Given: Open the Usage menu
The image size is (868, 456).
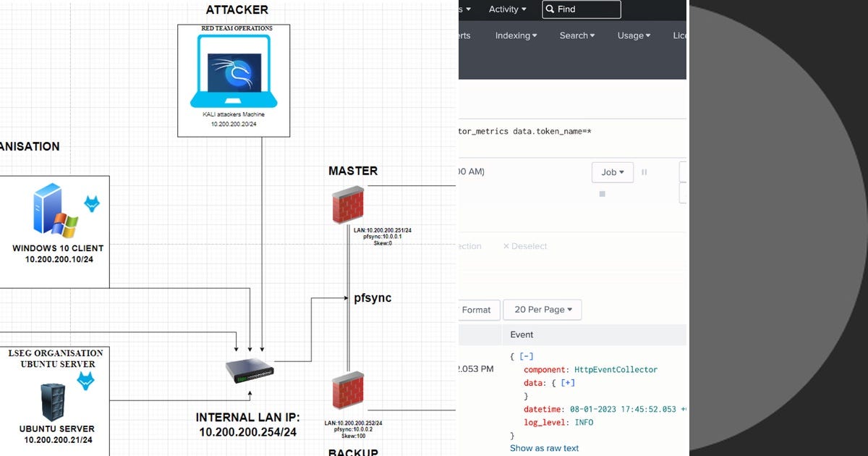Looking at the screenshot, I should [632, 35].
